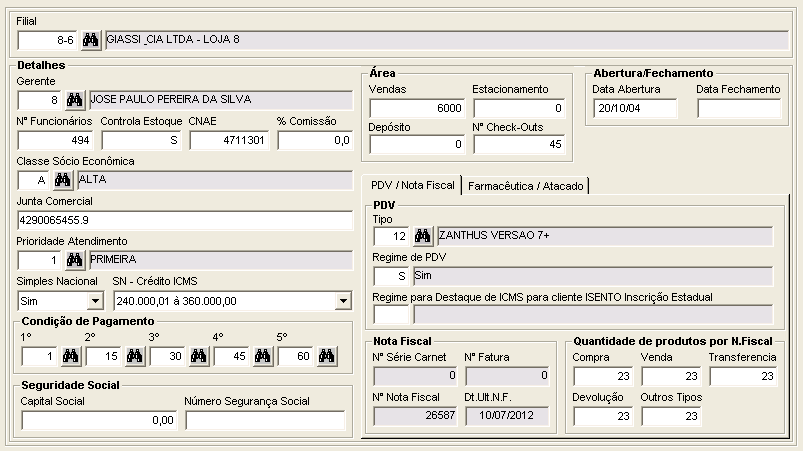
Task: Expand the Simples Nacional dropdown
Action: pyautogui.click(x=96, y=300)
